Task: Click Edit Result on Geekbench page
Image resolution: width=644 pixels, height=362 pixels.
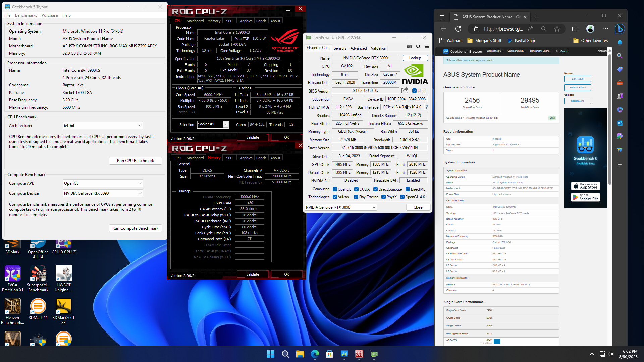Action: click(x=578, y=79)
